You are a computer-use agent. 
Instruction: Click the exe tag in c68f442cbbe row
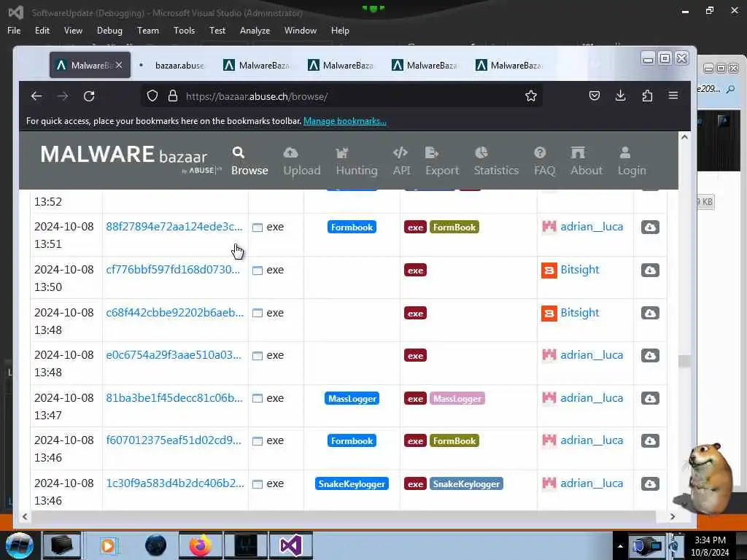tap(415, 314)
